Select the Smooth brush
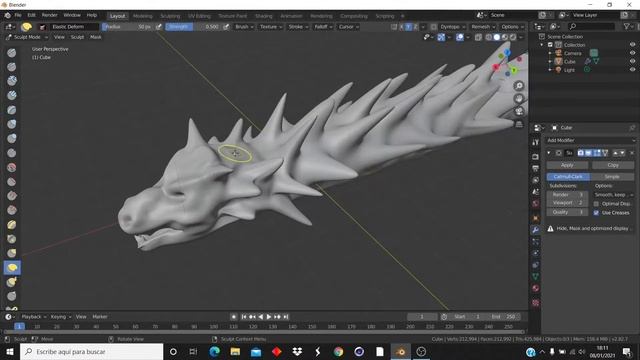This screenshot has width=640, height=360. pos(12,167)
